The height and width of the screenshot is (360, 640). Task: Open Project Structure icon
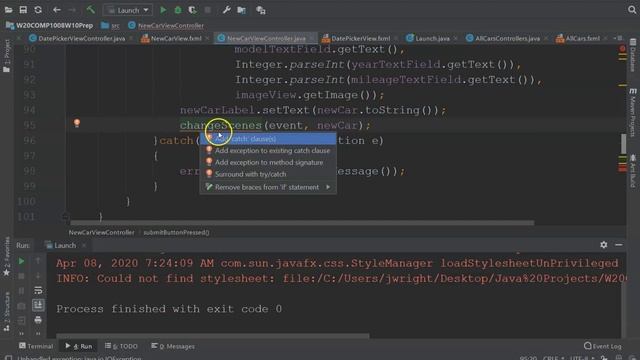click(242, 10)
